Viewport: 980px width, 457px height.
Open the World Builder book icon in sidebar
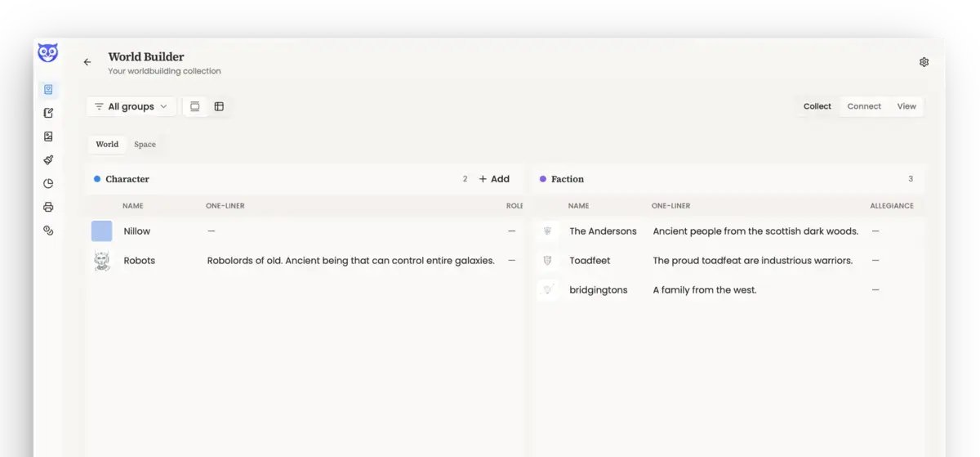pyautogui.click(x=48, y=90)
